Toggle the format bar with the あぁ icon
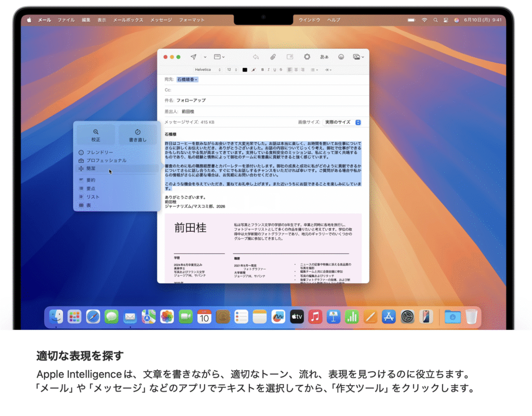 (324, 57)
